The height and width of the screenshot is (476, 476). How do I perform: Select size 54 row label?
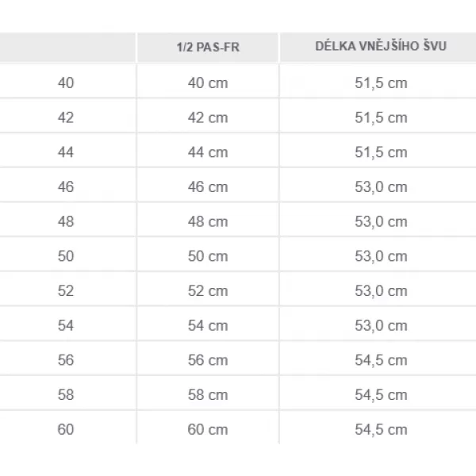point(66,325)
